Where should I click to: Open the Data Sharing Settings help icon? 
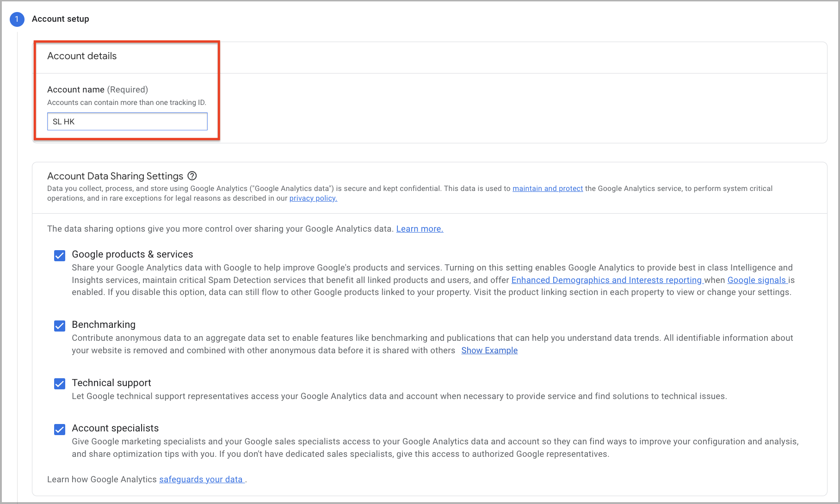tap(192, 176)
